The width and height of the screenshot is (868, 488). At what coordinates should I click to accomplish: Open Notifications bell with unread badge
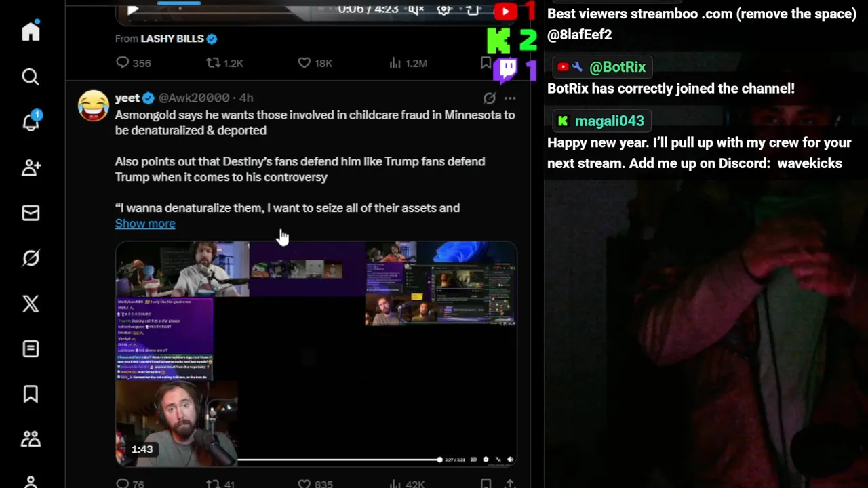click(x=31, y=122)
